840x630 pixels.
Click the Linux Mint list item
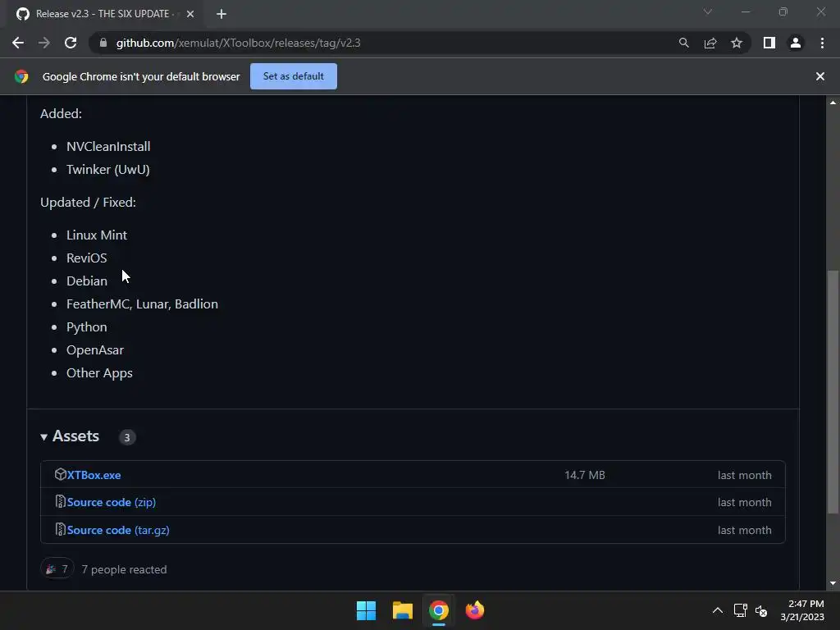tap(97, 235)
